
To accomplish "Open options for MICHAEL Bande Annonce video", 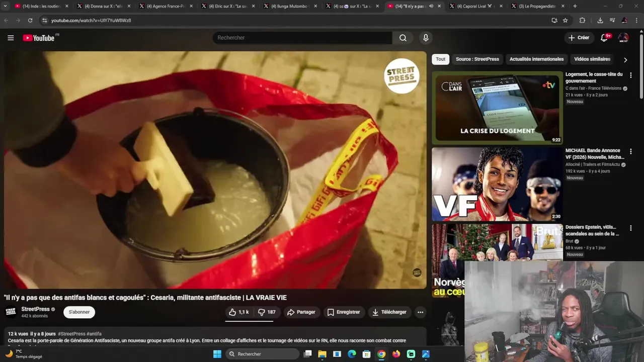I will (x=630, y=152).
